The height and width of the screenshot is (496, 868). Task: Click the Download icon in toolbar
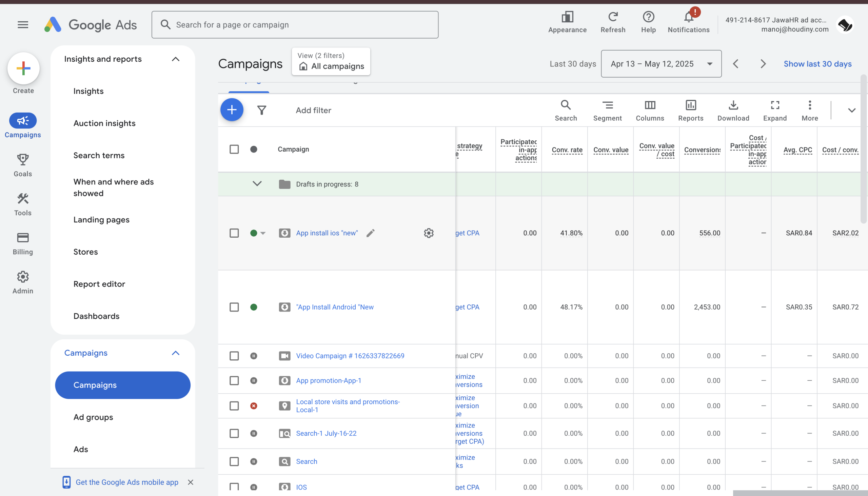733,110
